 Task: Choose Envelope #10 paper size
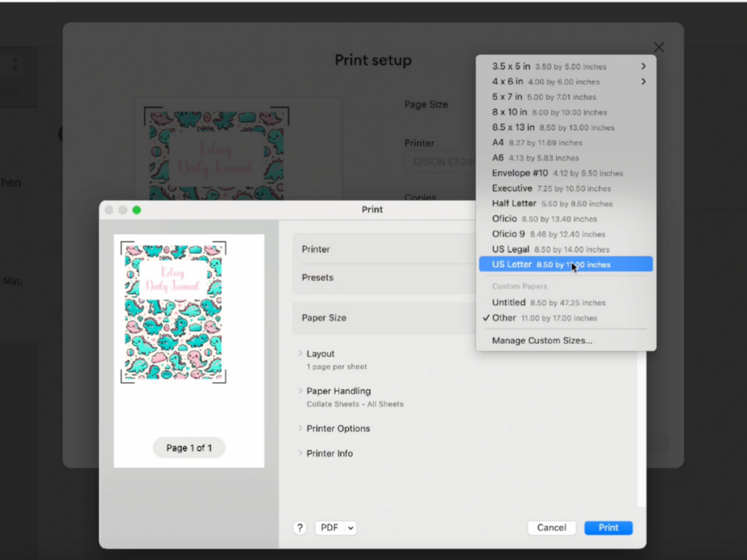565,173
